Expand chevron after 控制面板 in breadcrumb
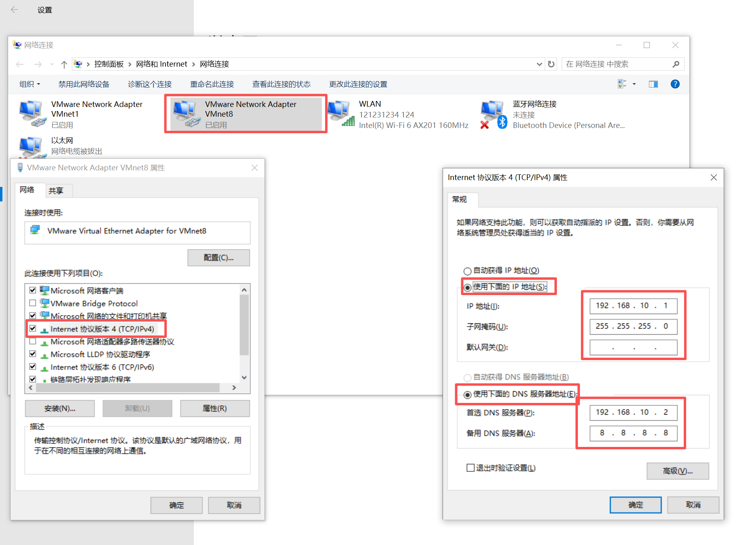The width and height of the screenshot is (756, 545). tap(130, 64)
